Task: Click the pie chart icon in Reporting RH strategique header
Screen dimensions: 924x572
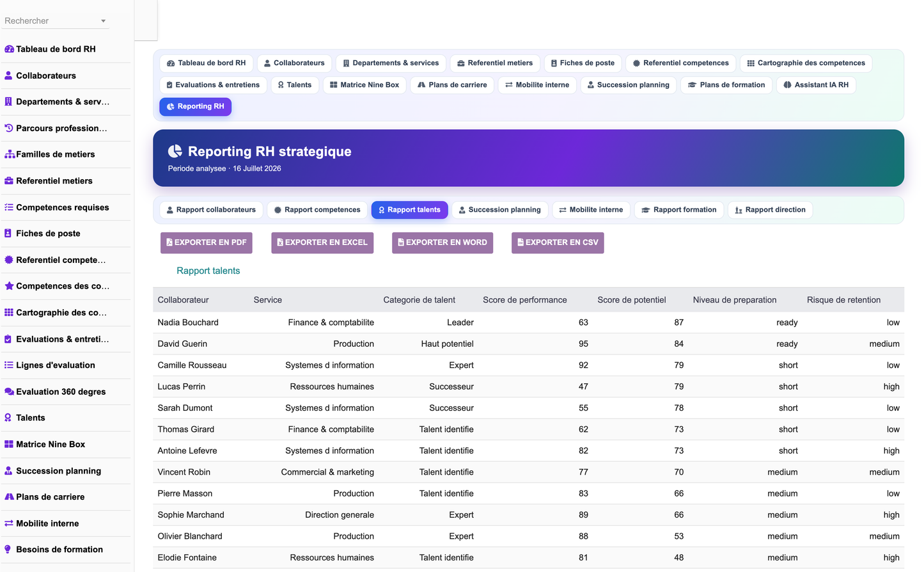Action: click(175, 151)
